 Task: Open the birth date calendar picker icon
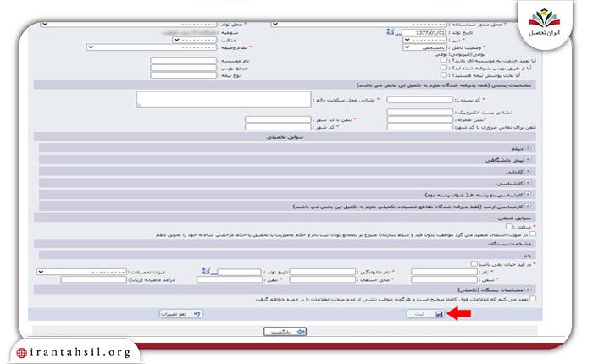[x=391, y=32]
